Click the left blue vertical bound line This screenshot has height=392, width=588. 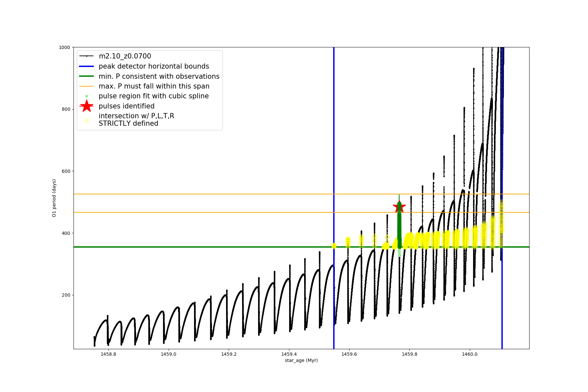coord(334,147)
